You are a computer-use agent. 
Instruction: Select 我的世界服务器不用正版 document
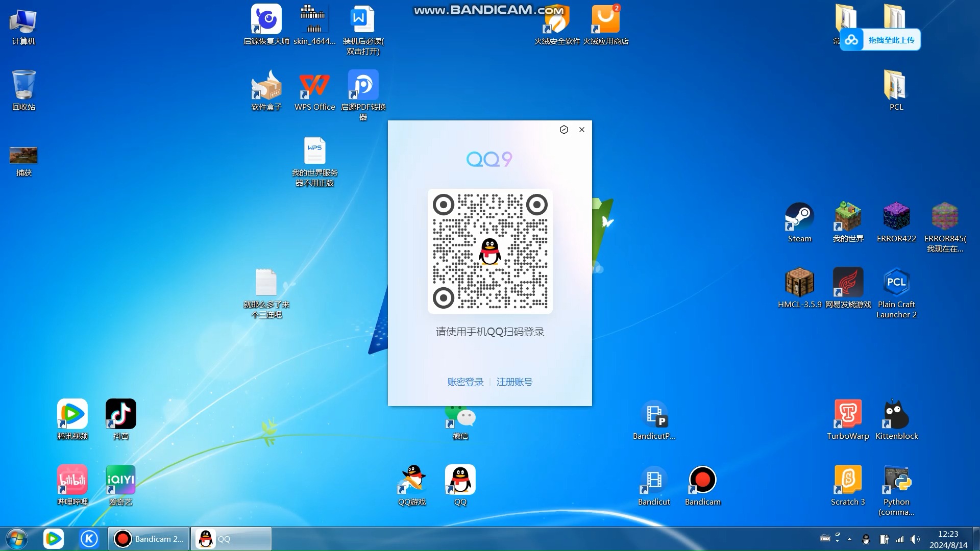tap(314, 161)
